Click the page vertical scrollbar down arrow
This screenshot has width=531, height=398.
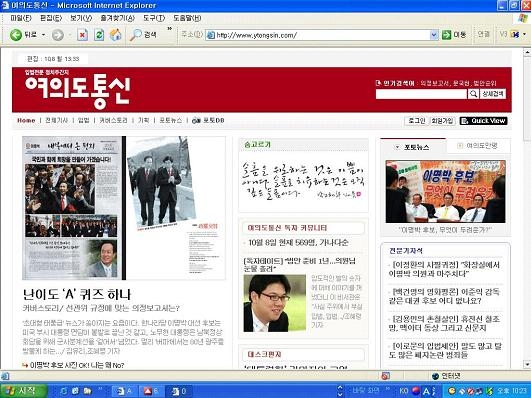click(527, 365)
